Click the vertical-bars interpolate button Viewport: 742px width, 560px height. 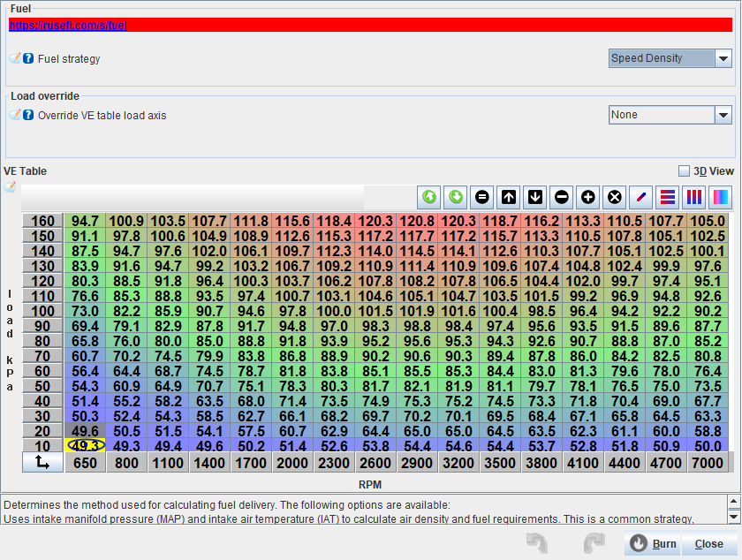695,196
